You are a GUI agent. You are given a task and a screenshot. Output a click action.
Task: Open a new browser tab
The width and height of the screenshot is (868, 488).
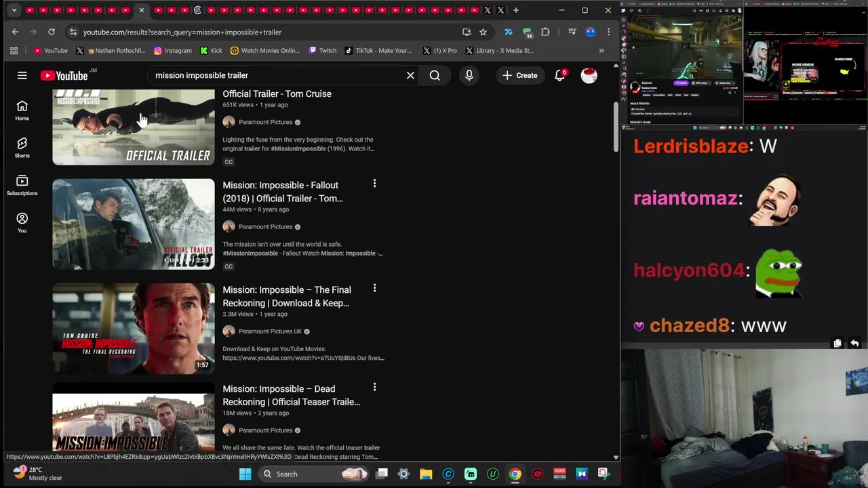[516, 10]
